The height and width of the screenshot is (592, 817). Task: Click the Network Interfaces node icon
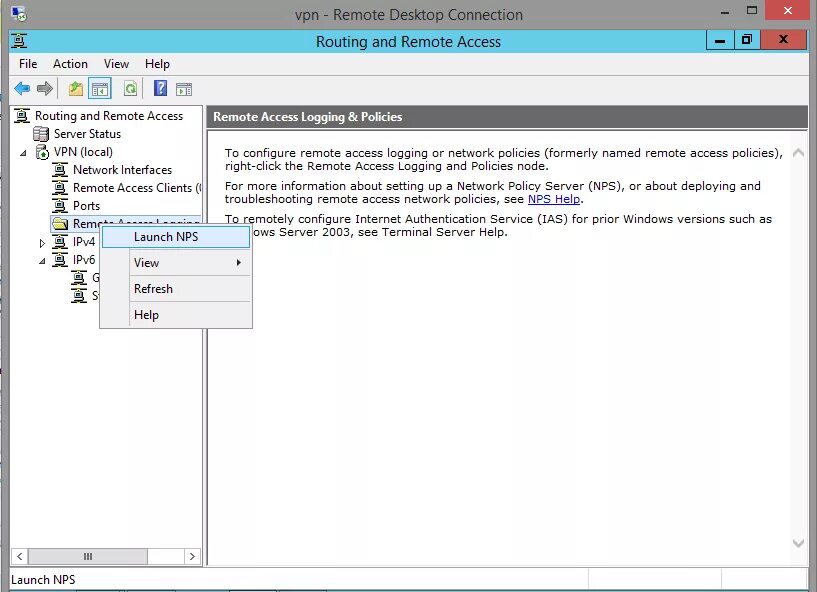[60, 170]
